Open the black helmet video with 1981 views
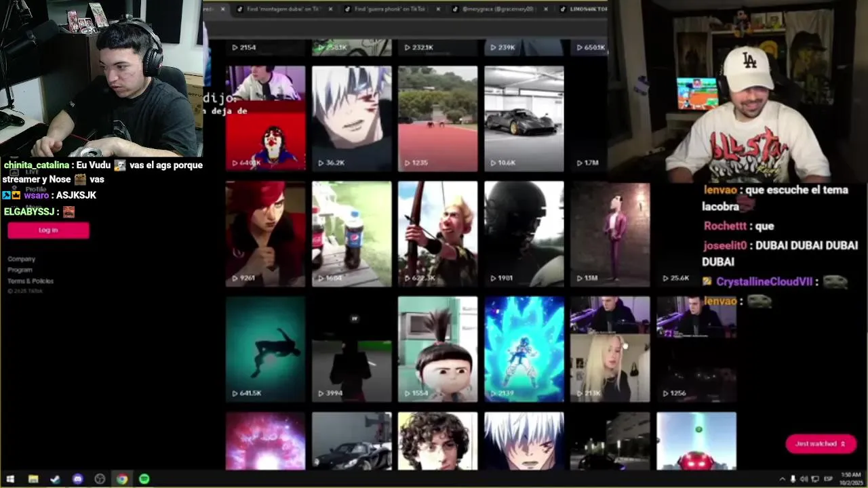Viewport: 868px width, 488px height. click(x=524, y=234)
